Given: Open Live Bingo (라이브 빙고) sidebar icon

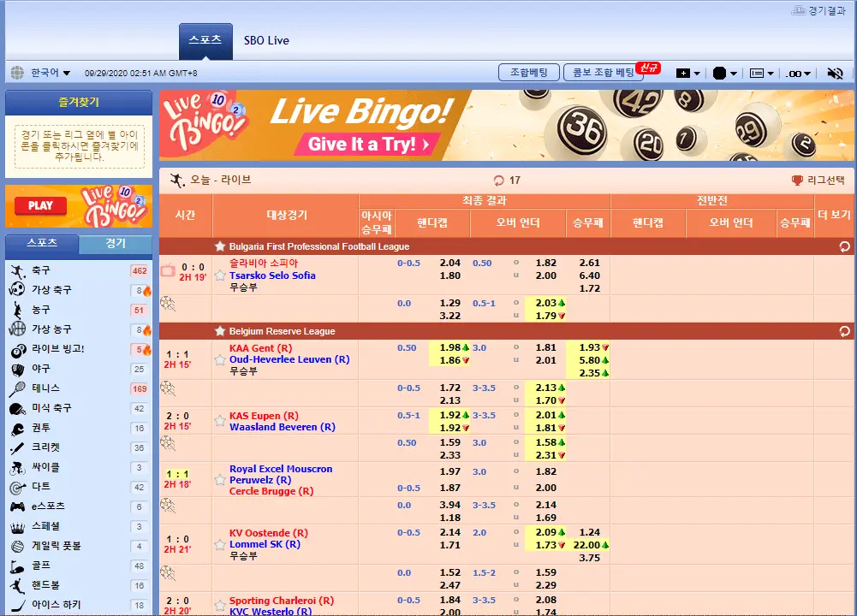Looking at the screenshot, I should 17,350.
